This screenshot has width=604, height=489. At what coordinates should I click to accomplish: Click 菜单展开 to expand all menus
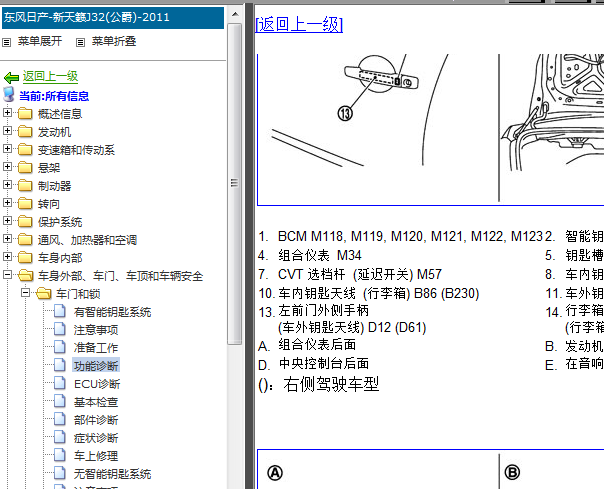click(x=40, y=41)
